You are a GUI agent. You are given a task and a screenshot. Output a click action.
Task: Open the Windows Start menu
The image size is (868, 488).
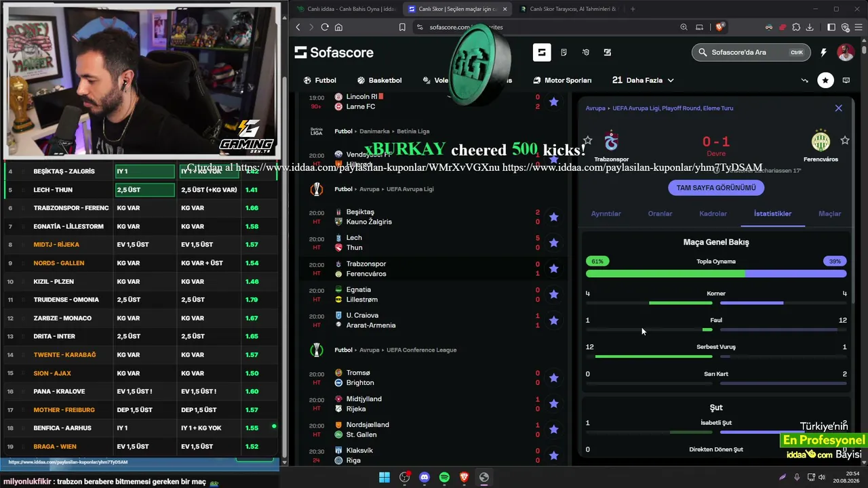tap(384, 477)
